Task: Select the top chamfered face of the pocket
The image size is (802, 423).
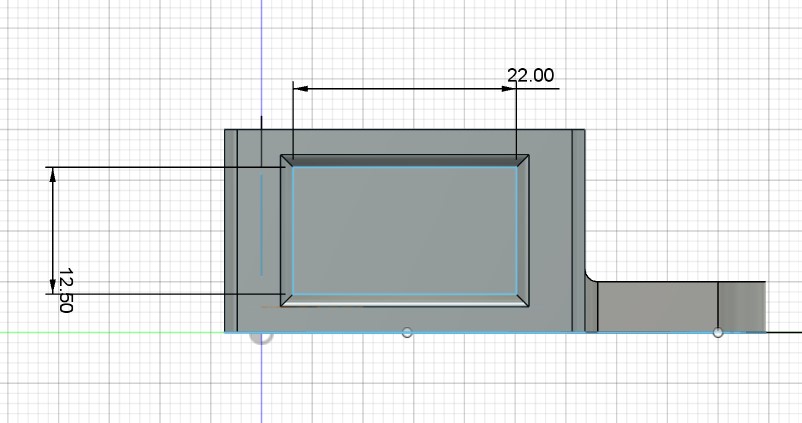Action: pos(404,160)
